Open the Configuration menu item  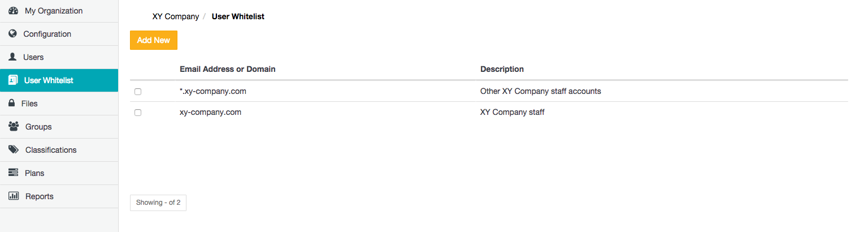(x=47, y=34)
